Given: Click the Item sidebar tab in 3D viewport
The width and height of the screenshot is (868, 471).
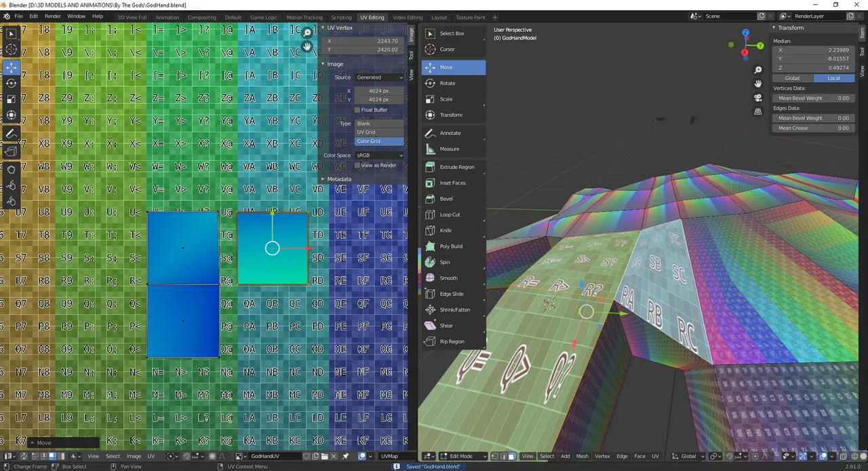Looking at the screenshot, I should point(863,31).
